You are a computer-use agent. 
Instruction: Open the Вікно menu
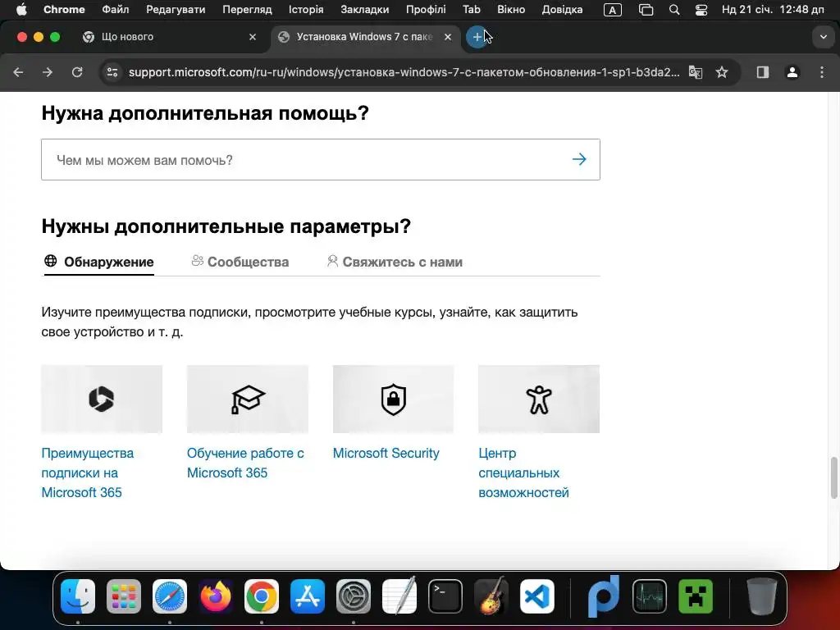point(511,10)
